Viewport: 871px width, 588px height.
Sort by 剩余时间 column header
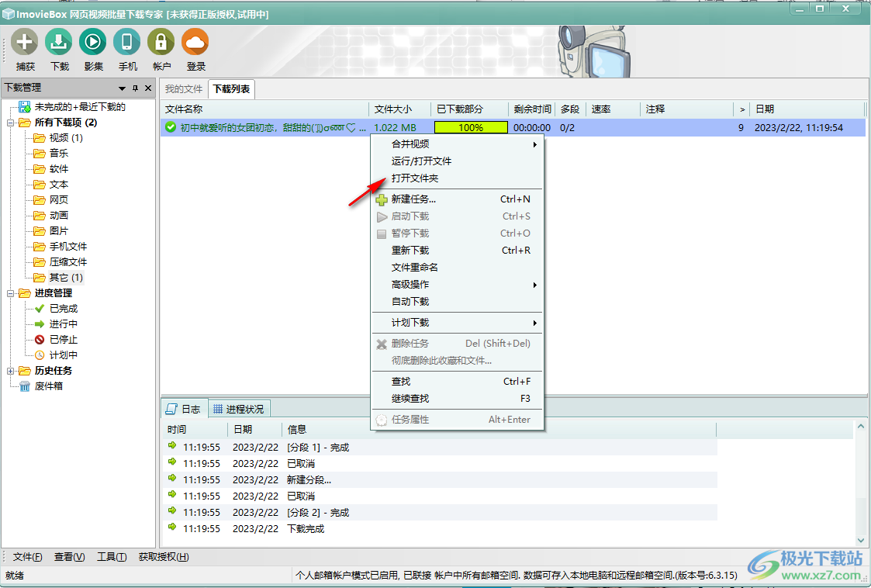click(532, 109)
